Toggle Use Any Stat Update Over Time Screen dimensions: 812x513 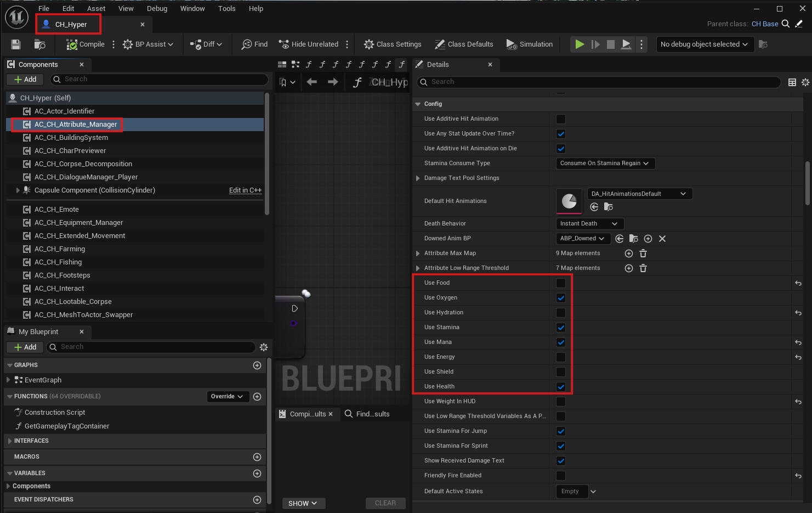coord(561,134)
